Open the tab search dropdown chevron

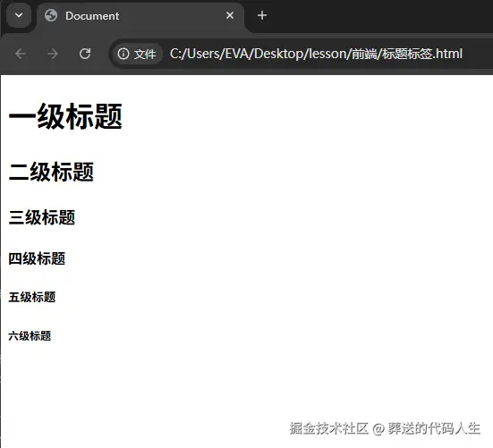(19, 15)
